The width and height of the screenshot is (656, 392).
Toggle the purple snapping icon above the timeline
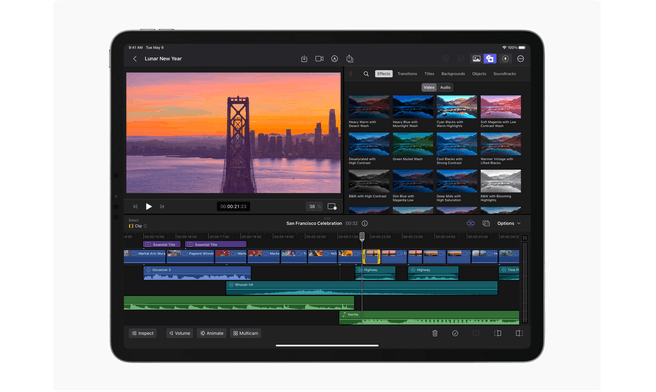tap(471, 223)
